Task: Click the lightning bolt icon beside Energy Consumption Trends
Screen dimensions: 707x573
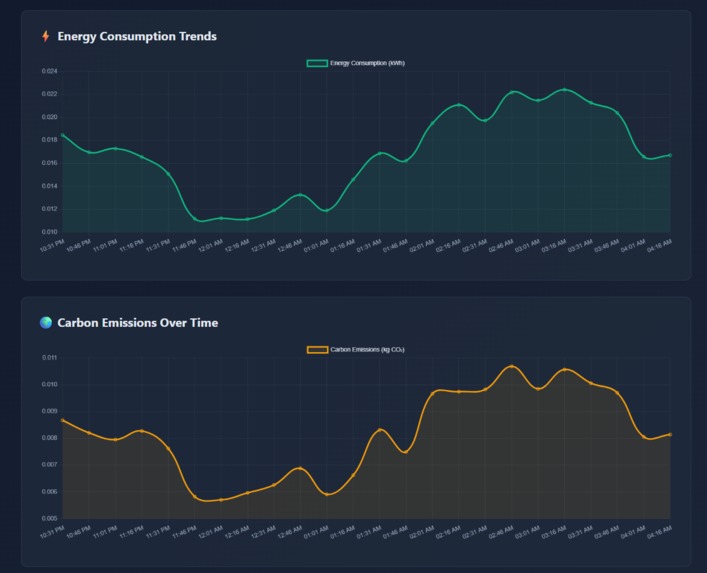Action: [46, 36]
